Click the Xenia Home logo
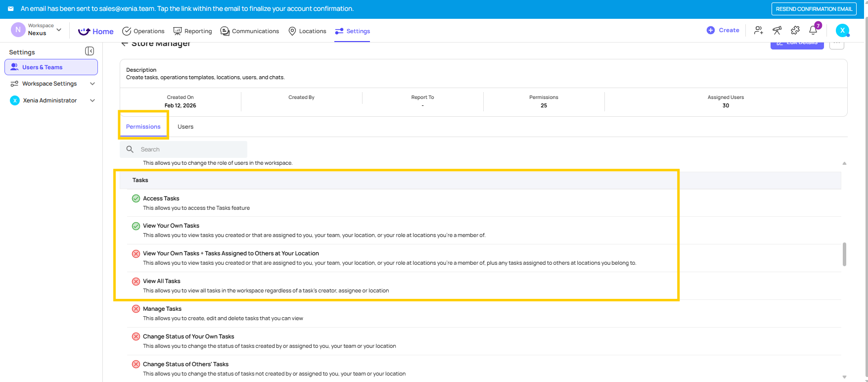Image resolution: width=868 pixels, height=382 pixels. pos(96,31)
